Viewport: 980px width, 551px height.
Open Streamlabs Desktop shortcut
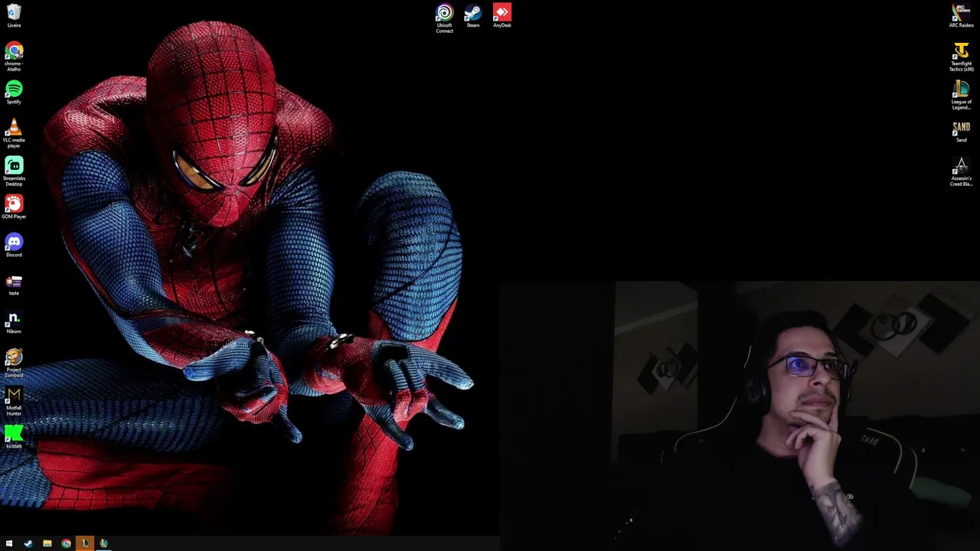14,169
